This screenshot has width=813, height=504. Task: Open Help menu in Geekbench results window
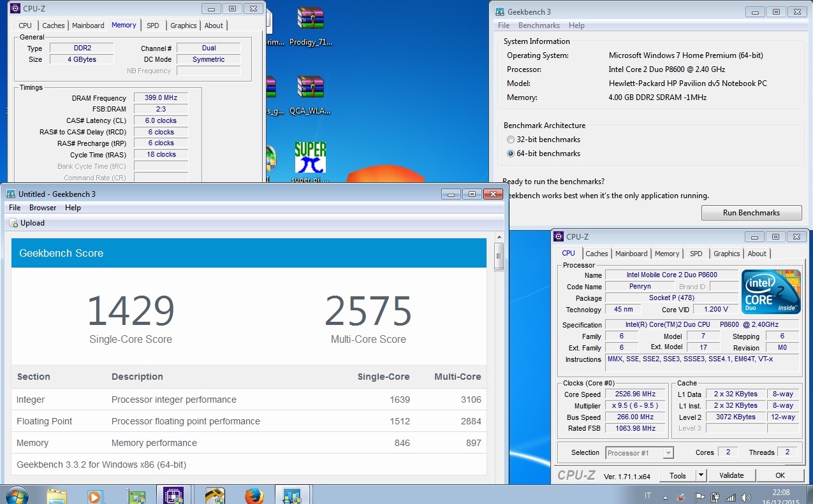pyautogui.click(x=73, y=208)
